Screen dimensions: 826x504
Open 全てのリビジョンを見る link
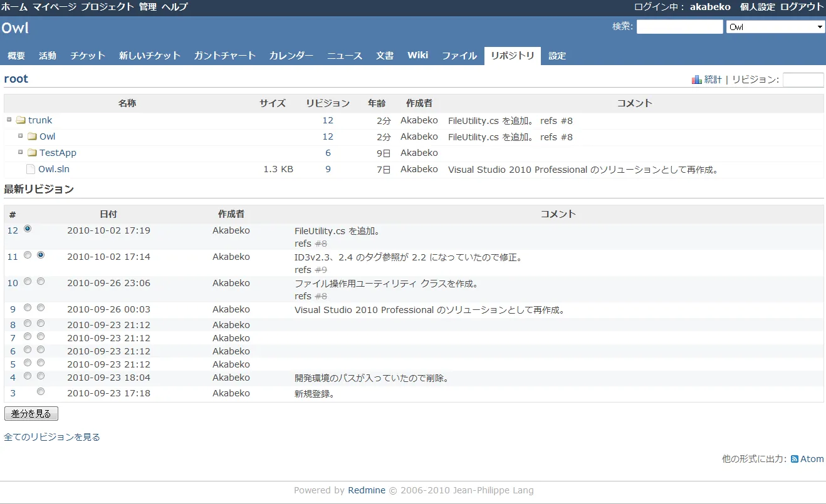pyautogui.click(x=50, y=436)
